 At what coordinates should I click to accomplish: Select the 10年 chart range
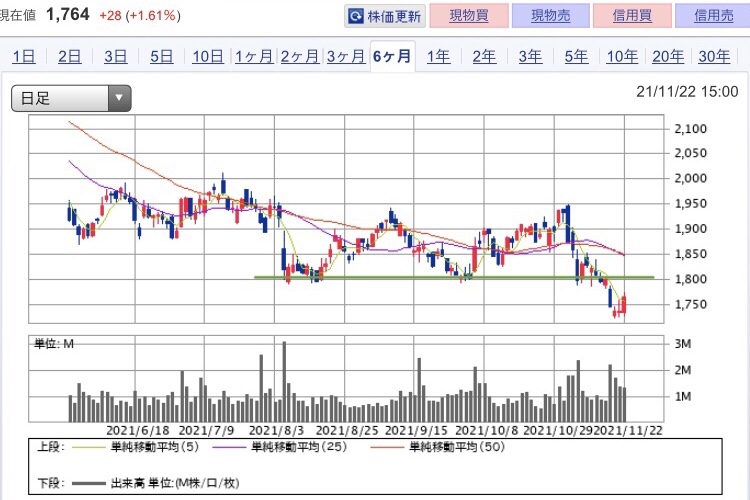coord(622,56)
